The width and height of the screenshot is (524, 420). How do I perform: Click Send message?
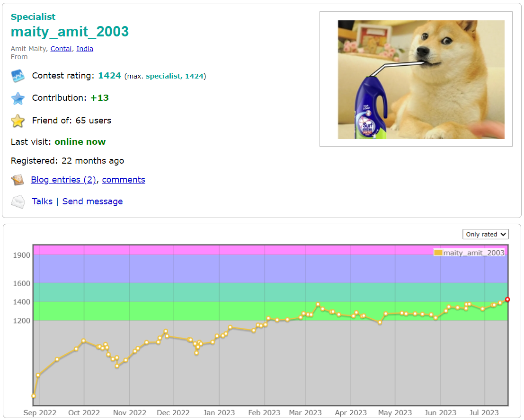click(92, 201)
